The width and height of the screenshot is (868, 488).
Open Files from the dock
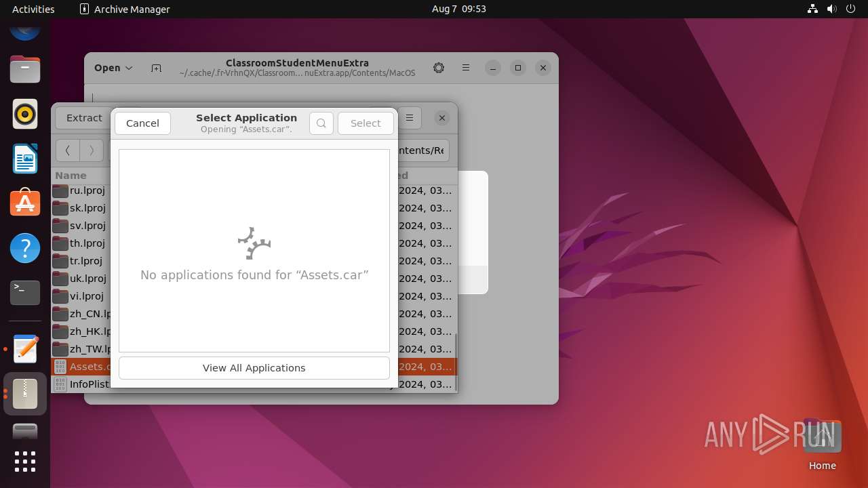tap(25, 70)
